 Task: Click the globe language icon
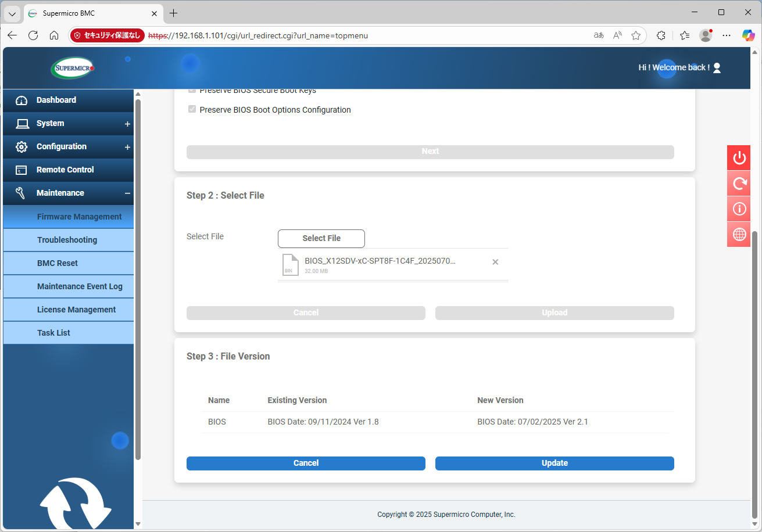[x=739, y=234]
